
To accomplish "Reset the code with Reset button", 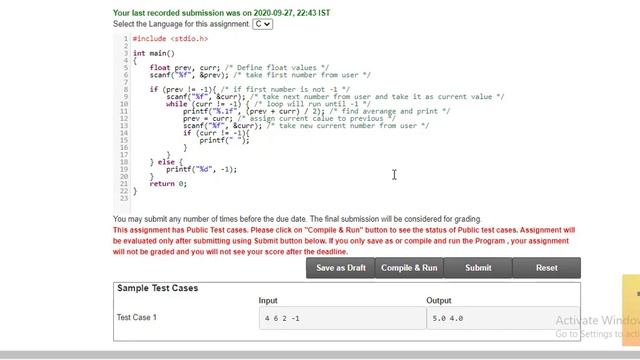I will click(547, 268).
